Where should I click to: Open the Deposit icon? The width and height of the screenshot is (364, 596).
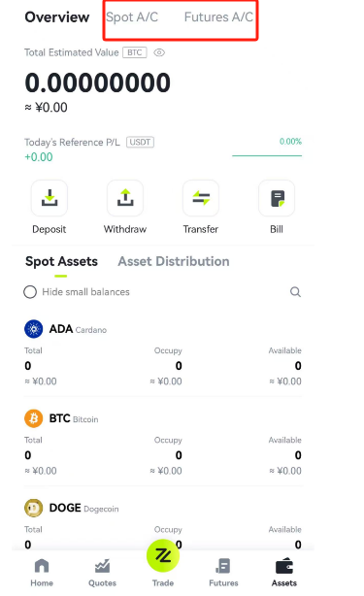[x=50, y=198]
